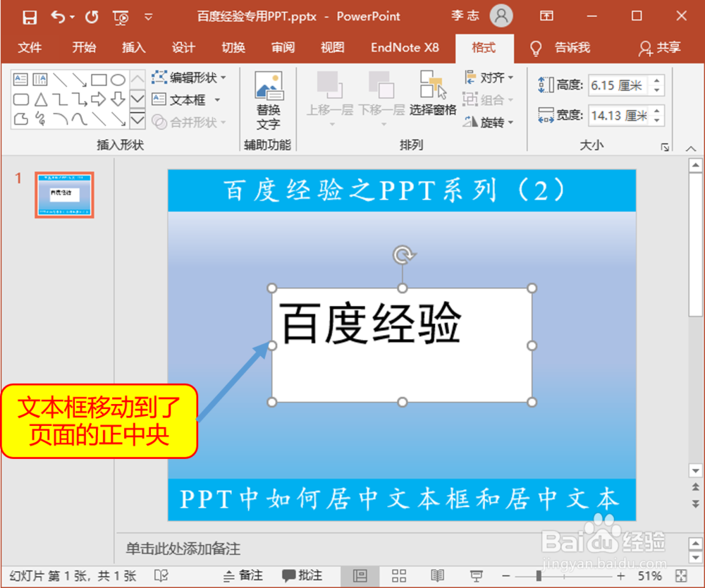Open 大小 size dialog launcher
The height and width of the screenshot is (588, 705).
pyautogui.click(x=665, y=147)
